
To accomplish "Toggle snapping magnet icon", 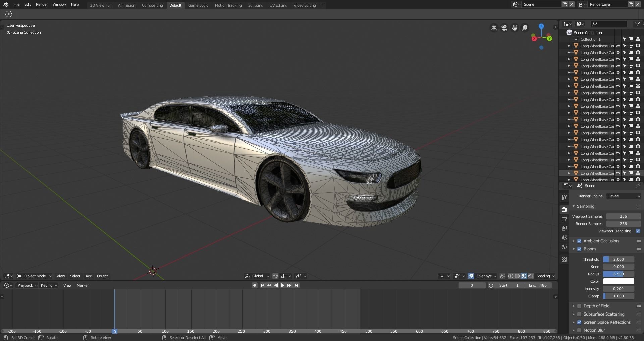I will (275, 276).
